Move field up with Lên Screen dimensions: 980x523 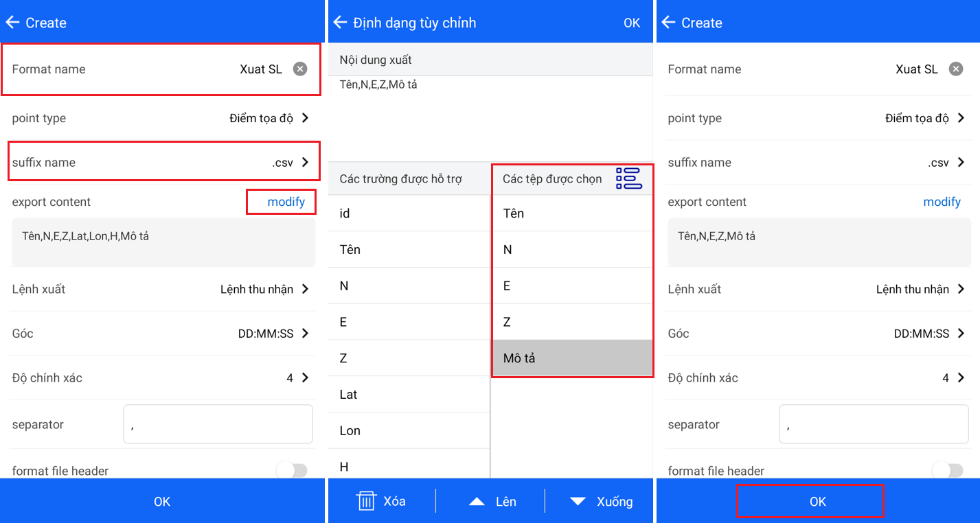click(x=492, y=502)
